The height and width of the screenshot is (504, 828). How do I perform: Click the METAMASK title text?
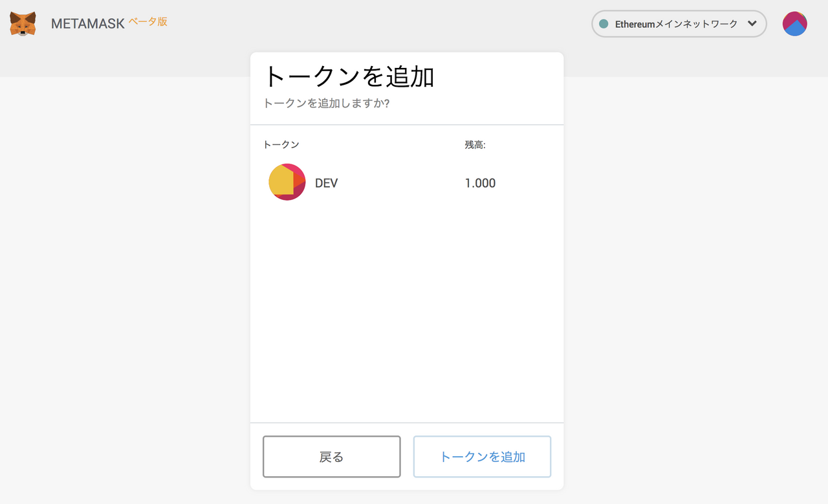[x=88, y=25]
